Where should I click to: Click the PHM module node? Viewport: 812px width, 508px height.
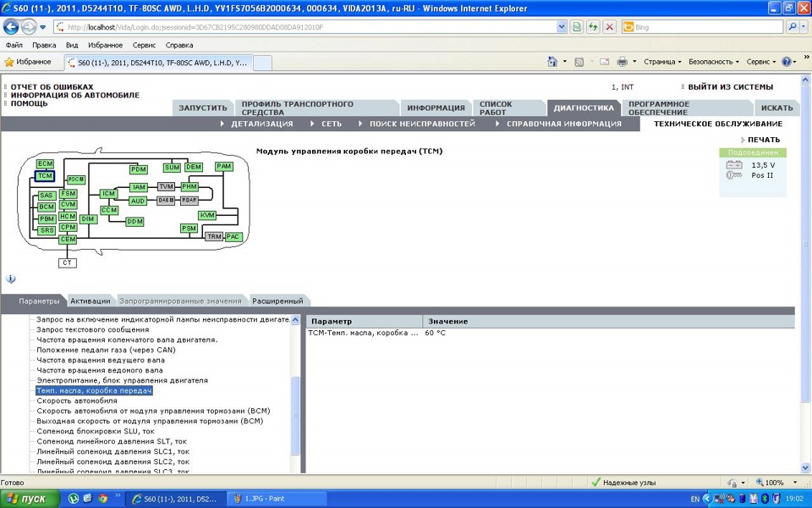pyautogui.click(x=189, y=186)
